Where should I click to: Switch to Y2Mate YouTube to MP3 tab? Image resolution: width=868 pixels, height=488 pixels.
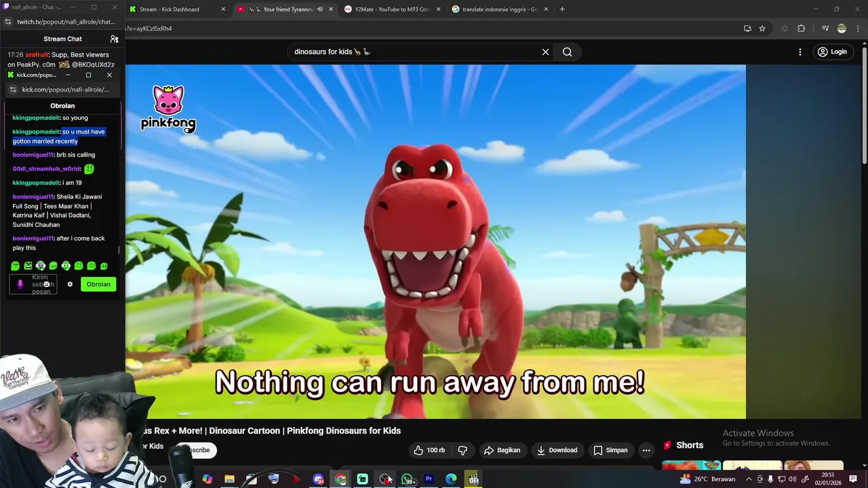[392, 9]
